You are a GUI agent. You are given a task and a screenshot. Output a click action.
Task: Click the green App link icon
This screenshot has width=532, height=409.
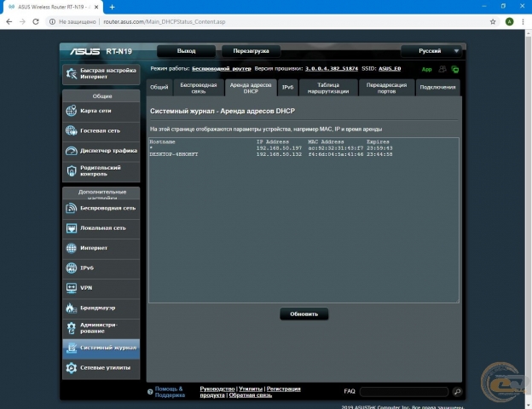pyautogui.click(x=426, y=69)
